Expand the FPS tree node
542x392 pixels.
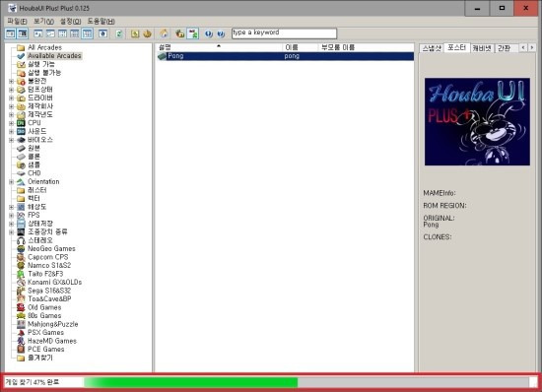point(12,215)
